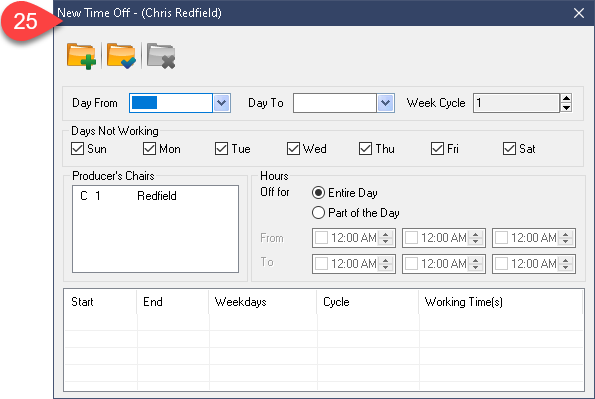This screenshot has width=595, height=399.
Task: Click the End column header
Action: pyautogui.click(x=173, y=302)
